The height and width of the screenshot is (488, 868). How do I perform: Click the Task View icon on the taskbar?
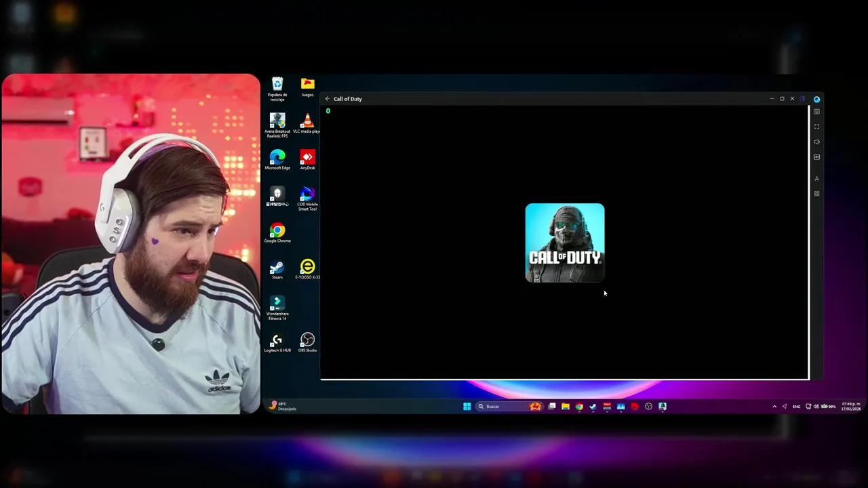coord(552,407)
